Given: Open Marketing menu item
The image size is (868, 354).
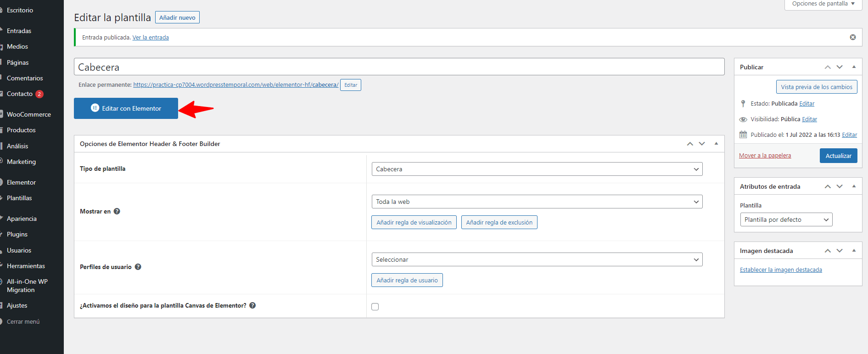Looking at the screenshot, I should [21, 162].
